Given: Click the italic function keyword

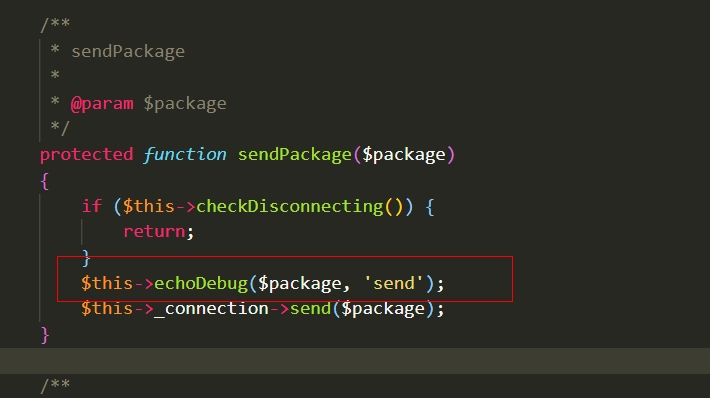Looking at the screenshot, I should click(x=185, y=155).
